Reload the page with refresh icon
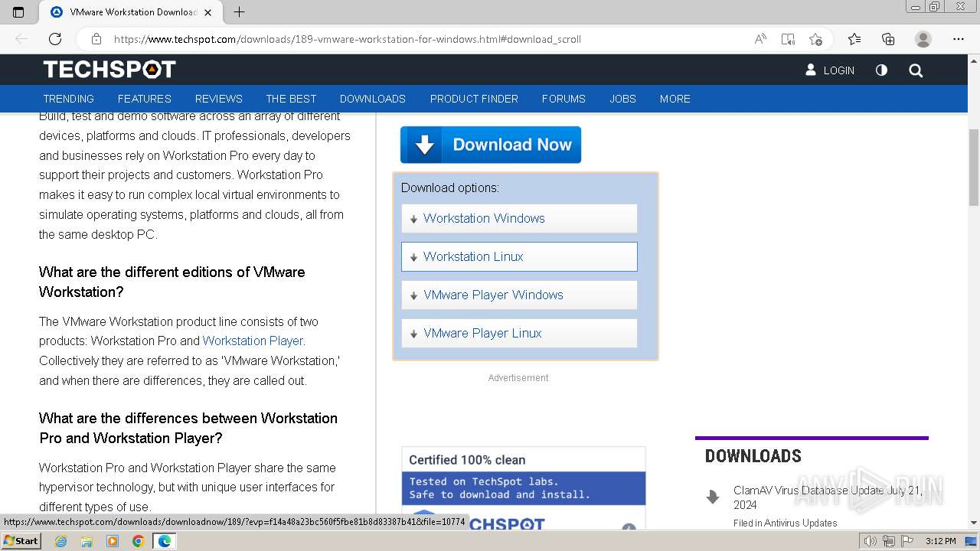The height and width of the screenshot is (551, 980). (55, 39)
